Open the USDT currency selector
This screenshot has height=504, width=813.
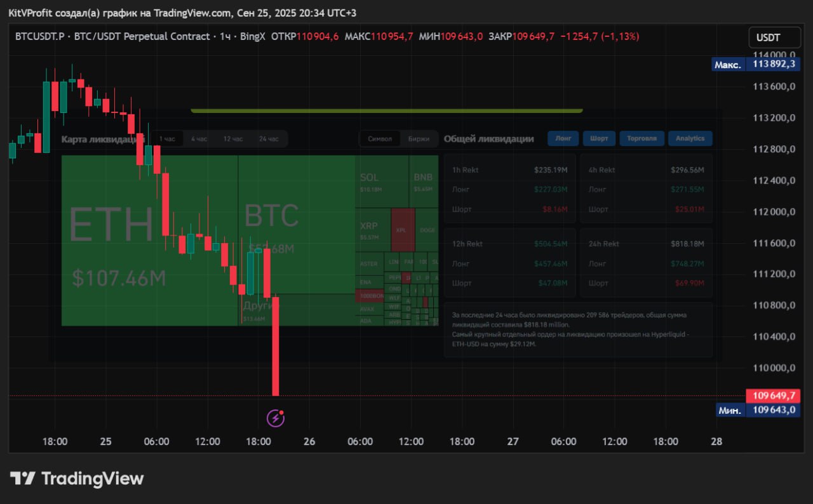[770, 38]
